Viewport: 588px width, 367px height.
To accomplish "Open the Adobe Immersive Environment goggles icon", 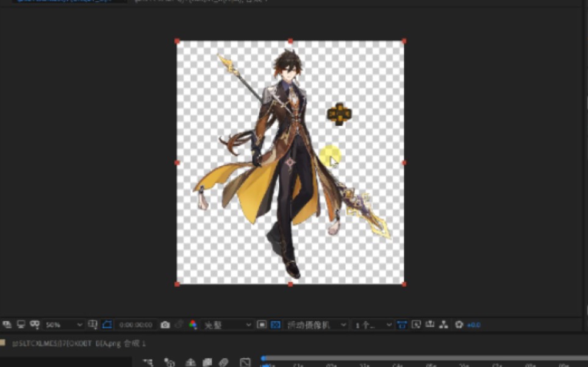I will 35,324.
